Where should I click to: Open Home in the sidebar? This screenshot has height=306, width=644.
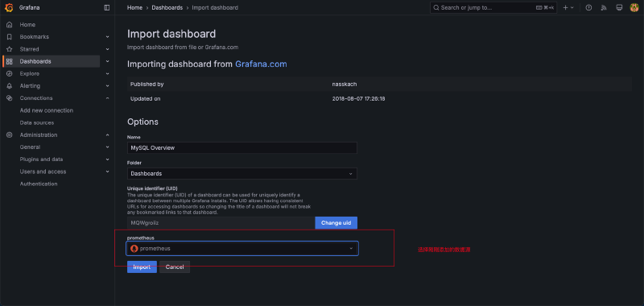27,25
